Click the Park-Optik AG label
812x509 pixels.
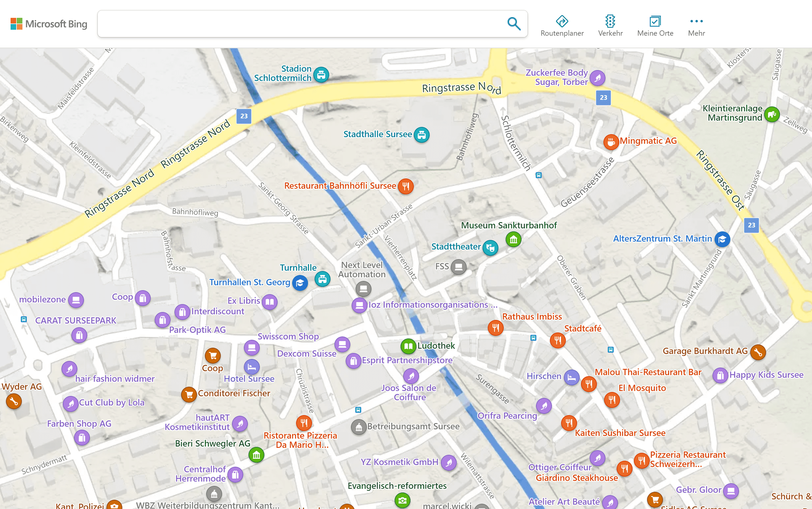(x=197, y=330)
